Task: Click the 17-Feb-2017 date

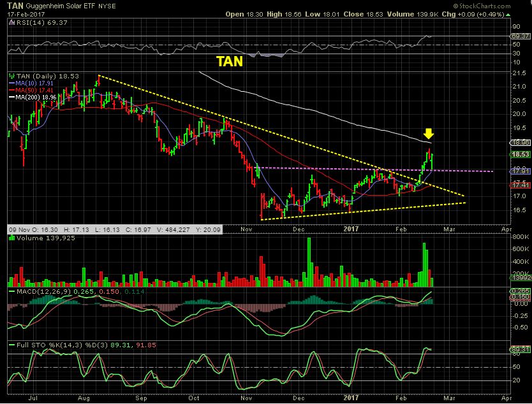Action: coord(26,15)
